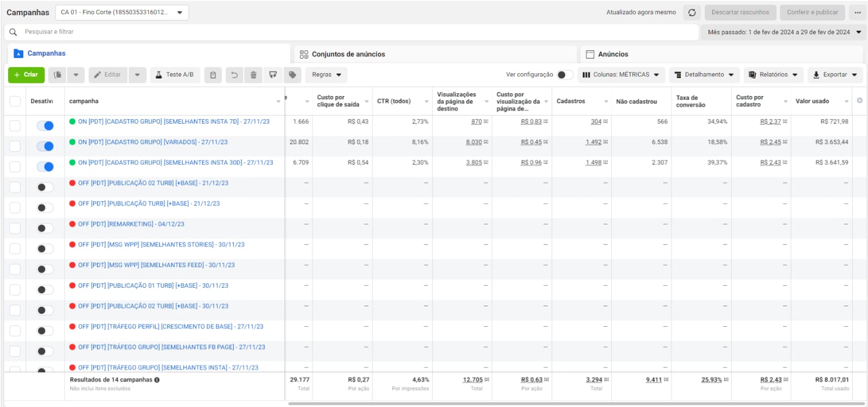
Task: Switch to the Anúncios tab
Action: 612,54
